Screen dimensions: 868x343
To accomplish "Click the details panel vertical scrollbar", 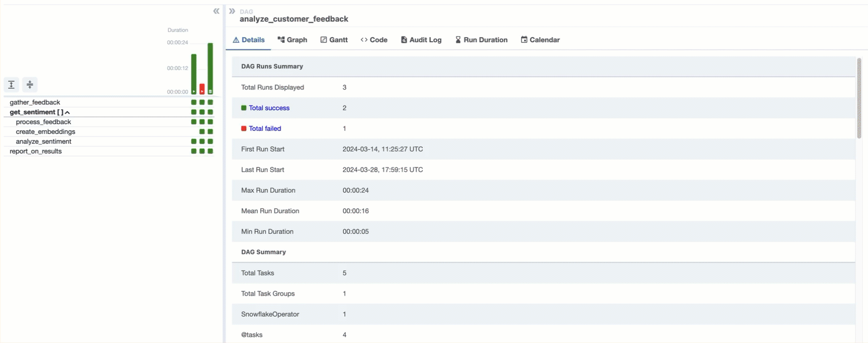I will (859, 98).
